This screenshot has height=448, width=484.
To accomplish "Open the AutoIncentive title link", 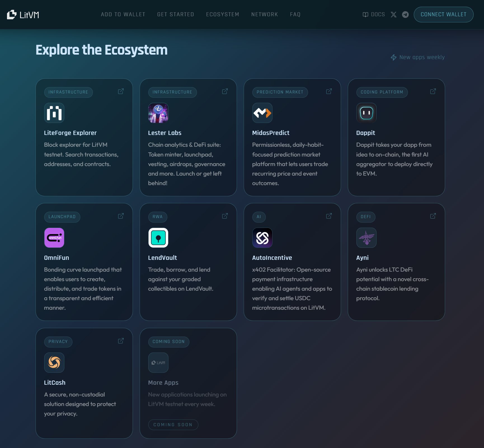I will pyautogui.click(x=272, y=258).
